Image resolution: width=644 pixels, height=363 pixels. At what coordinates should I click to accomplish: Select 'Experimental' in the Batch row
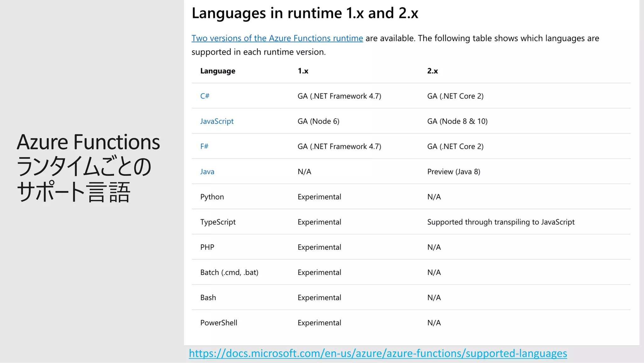coord(319,273)
